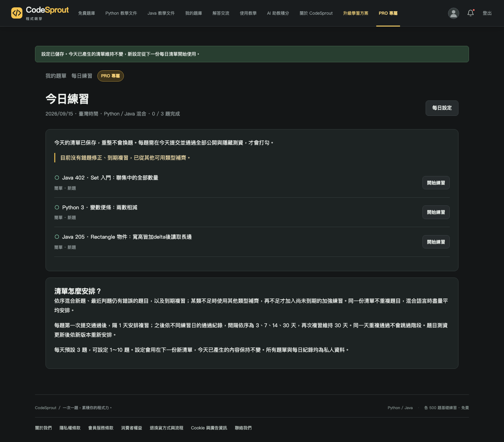Screen dimensions: 504x442
Task: Open the user profile avatar
Action: pyautogui.click(x=454, y=13)
